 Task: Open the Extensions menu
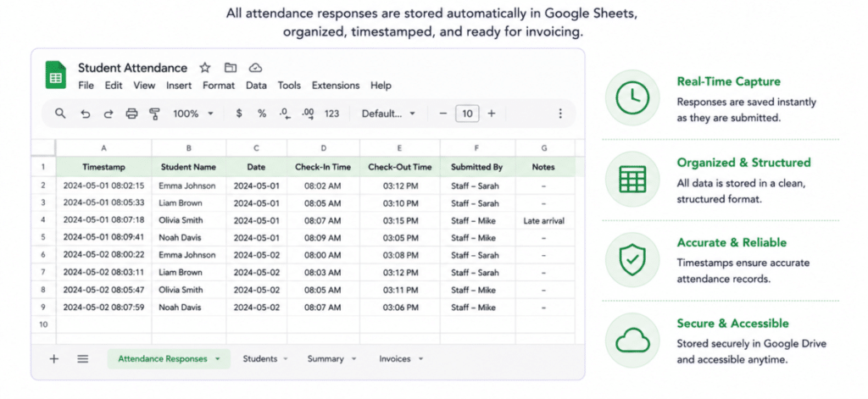coord(336,86)
